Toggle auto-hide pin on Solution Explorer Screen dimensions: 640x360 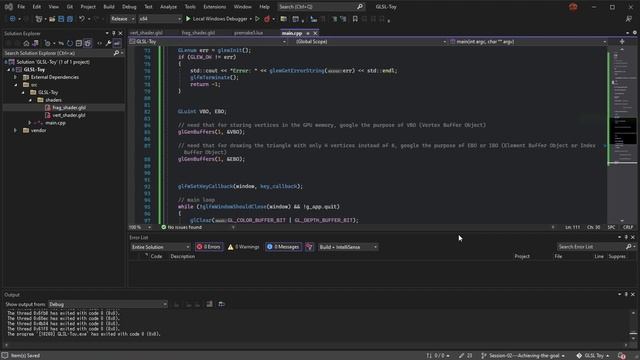click(x=113, y=33)
